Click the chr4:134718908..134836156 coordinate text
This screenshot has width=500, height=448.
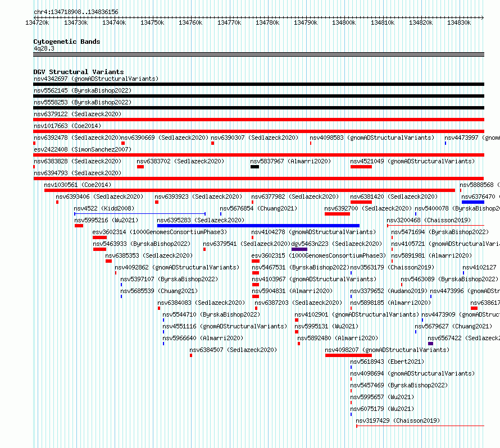[76, 12]
